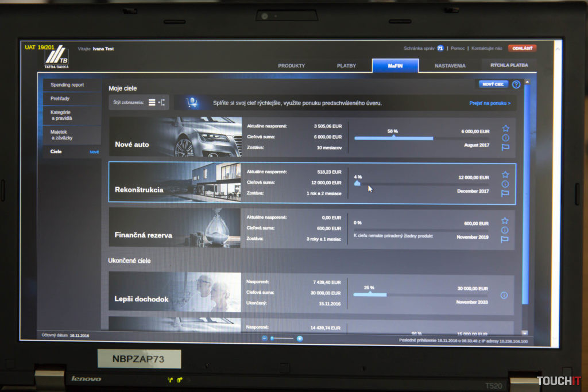
Task: Click the scrollbar down arrow
Action: (525, 333)
